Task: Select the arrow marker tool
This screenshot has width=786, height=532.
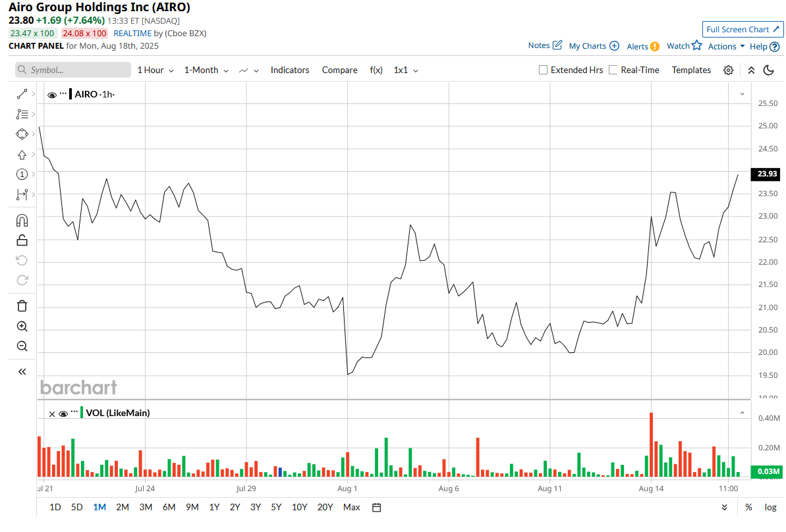Action: tap(22, 154)
